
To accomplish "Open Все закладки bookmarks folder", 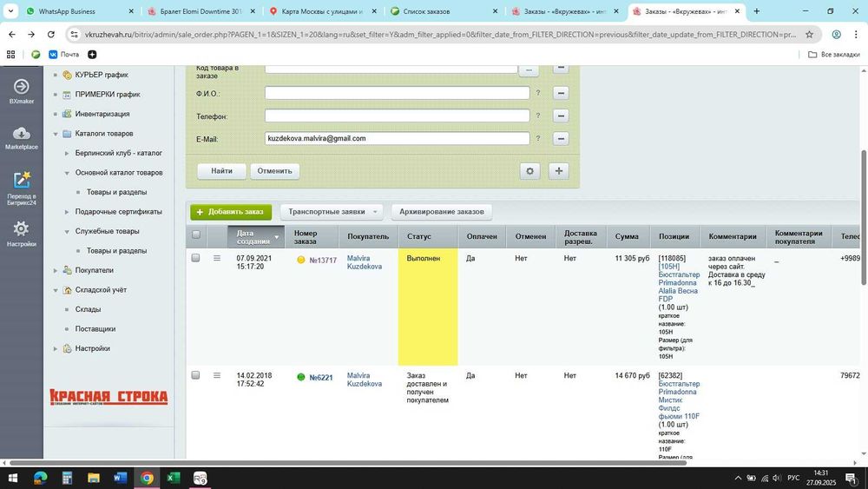I will coord(833,54).
